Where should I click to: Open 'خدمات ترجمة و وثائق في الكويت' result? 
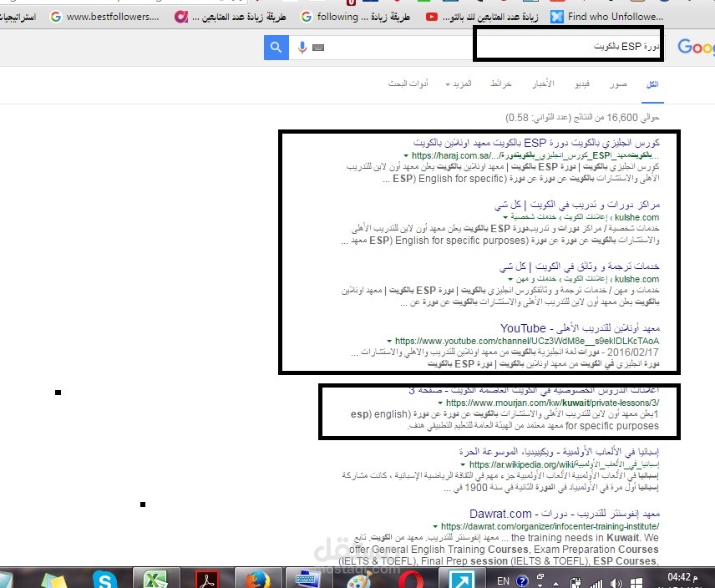click(579, 266)
